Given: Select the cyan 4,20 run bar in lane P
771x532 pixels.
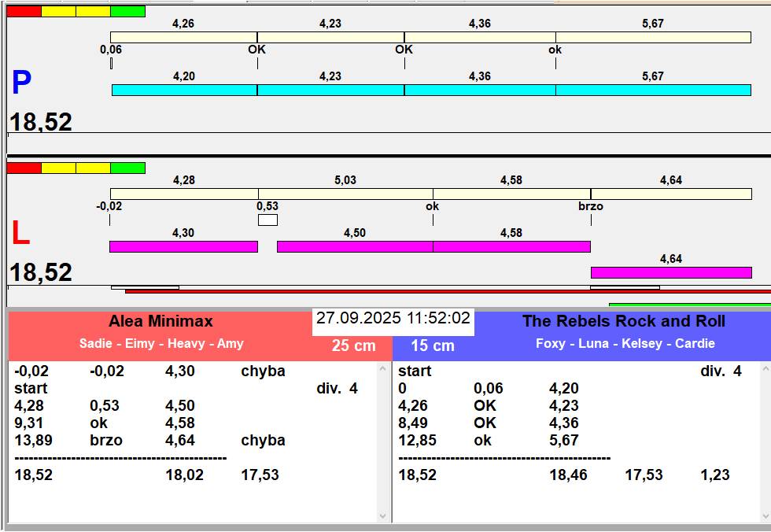Looking at the screenshot, I should click(184, 90).
